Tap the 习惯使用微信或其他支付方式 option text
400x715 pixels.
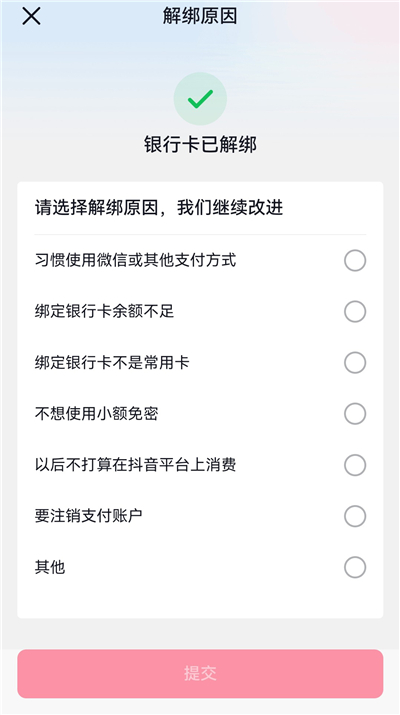click(x=135, y=260)
